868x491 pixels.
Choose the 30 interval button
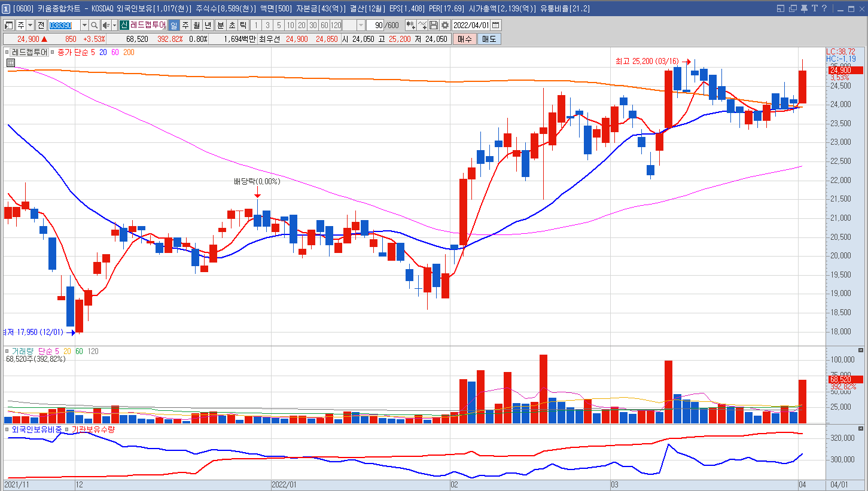click(312, 25)
